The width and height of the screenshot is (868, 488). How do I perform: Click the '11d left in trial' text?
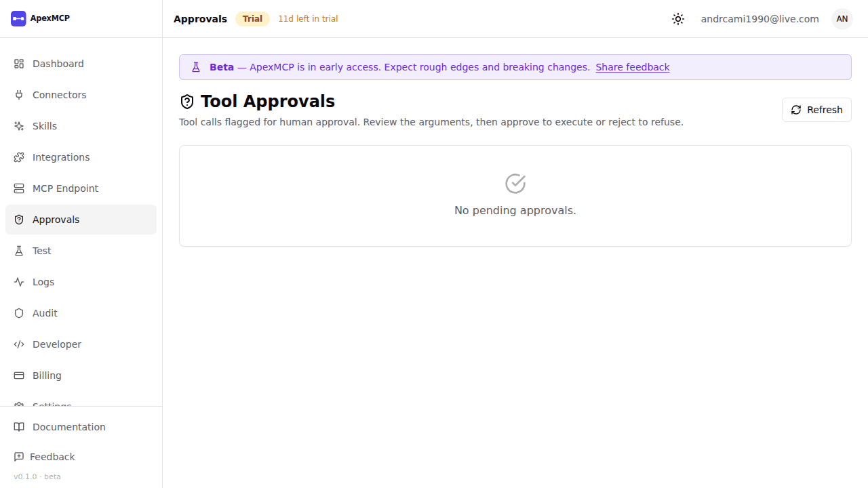(308, 19)
